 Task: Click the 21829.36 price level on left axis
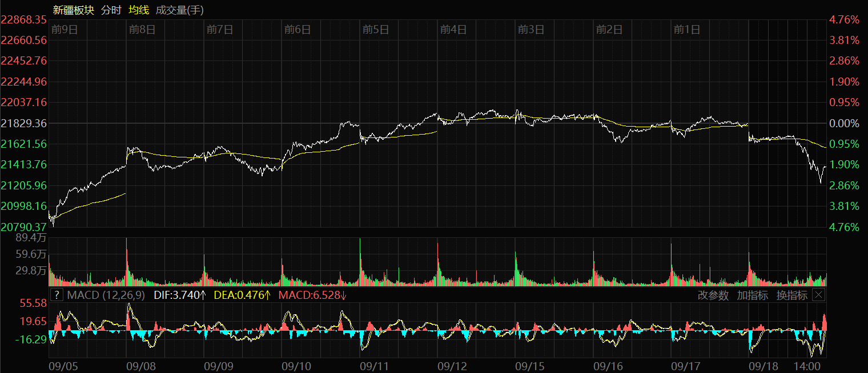click(x=24, y=123)
